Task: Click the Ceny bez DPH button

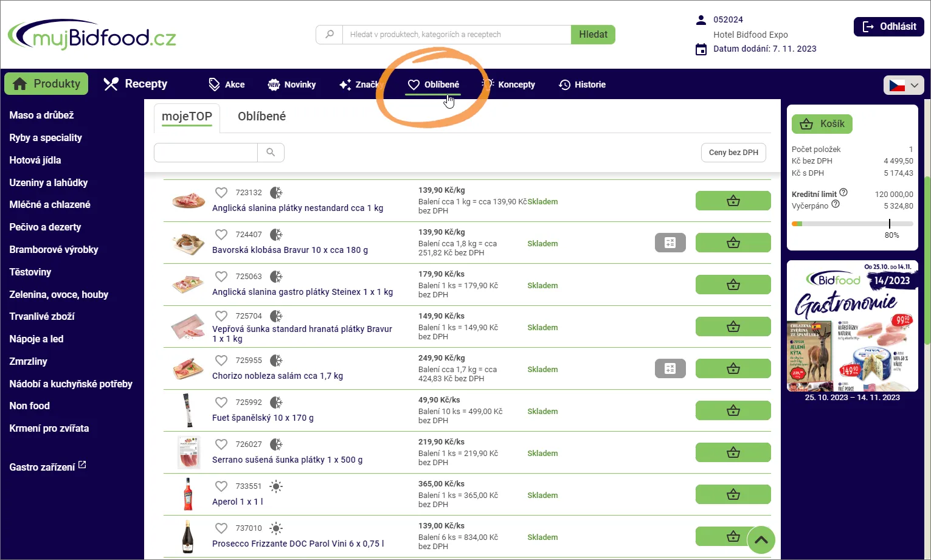Action: [x=733, y=153]
